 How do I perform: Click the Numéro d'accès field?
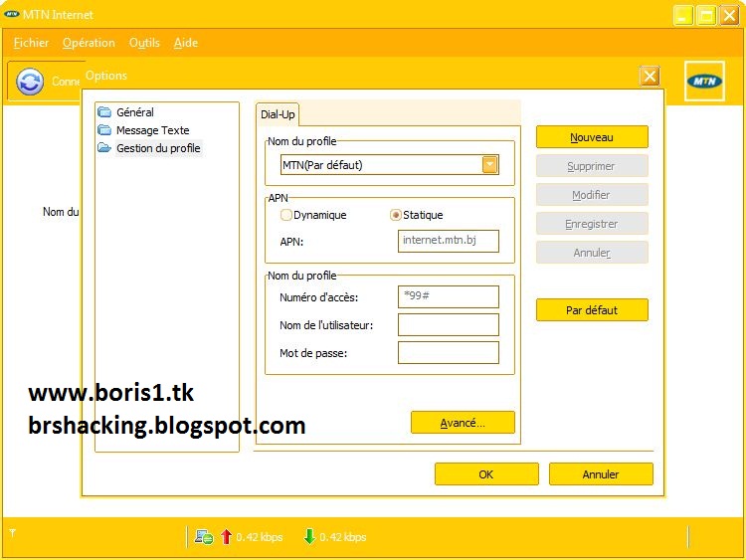[449, 296]
